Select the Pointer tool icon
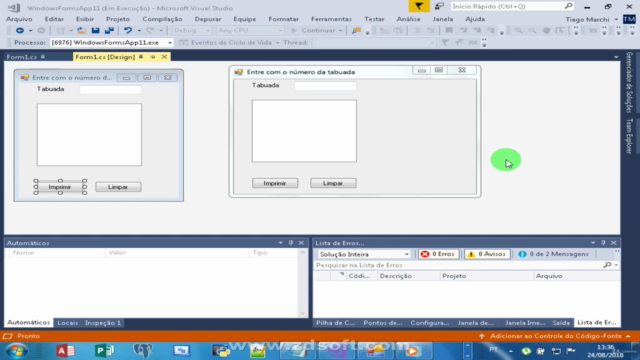Screen dimensions: 640x360 coord(560,31)
